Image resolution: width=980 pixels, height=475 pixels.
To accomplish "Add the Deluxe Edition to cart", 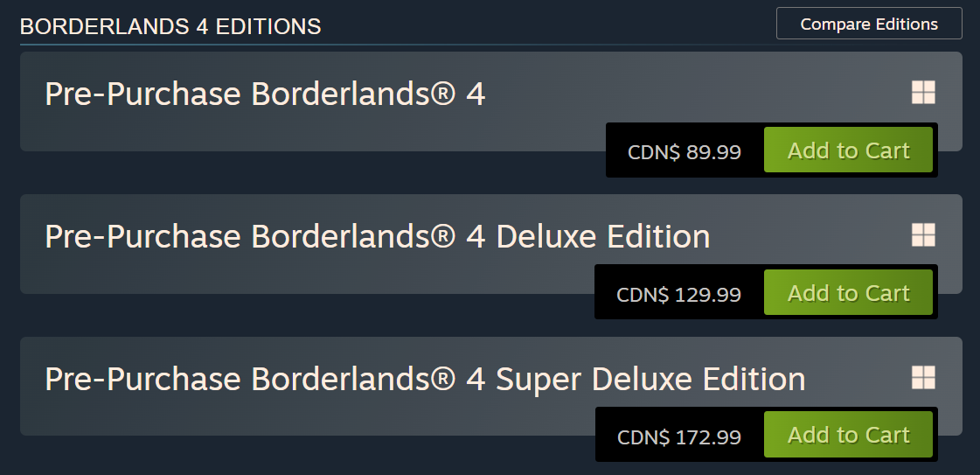I will (x=848, y=292).
